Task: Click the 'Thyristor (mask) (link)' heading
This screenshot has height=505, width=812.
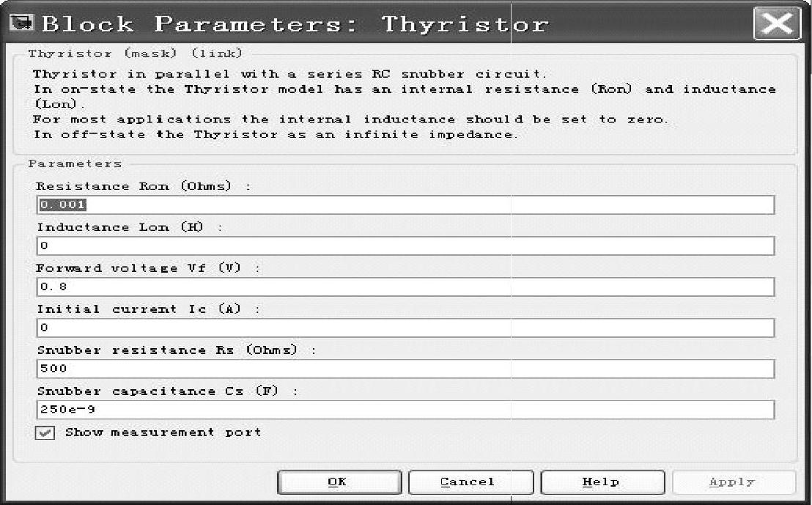Action: 135,54
